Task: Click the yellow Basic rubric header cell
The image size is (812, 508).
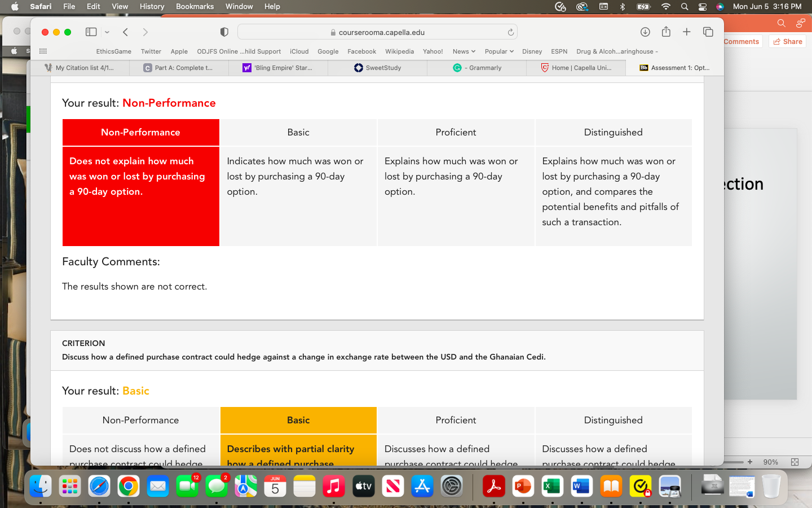Action: (x=298, y=420)
